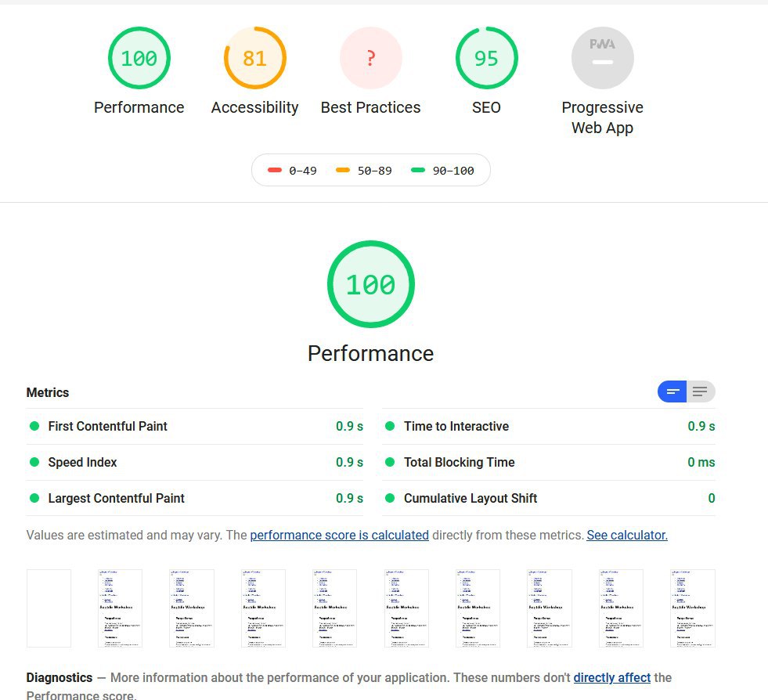768x700 pixels.
Task: Switch metrics to expanded description view
Action: tap(701, 391)
